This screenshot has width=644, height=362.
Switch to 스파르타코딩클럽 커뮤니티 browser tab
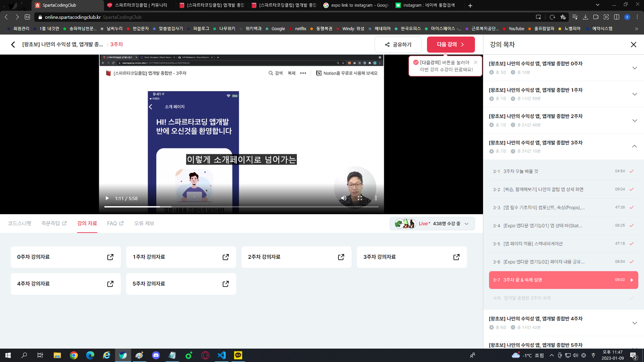click(140, 5)
